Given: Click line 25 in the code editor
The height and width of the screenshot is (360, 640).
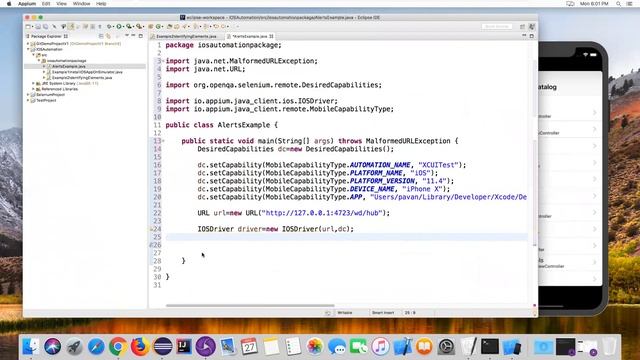Looking at the screenshot, I should (x=347, y=237).
